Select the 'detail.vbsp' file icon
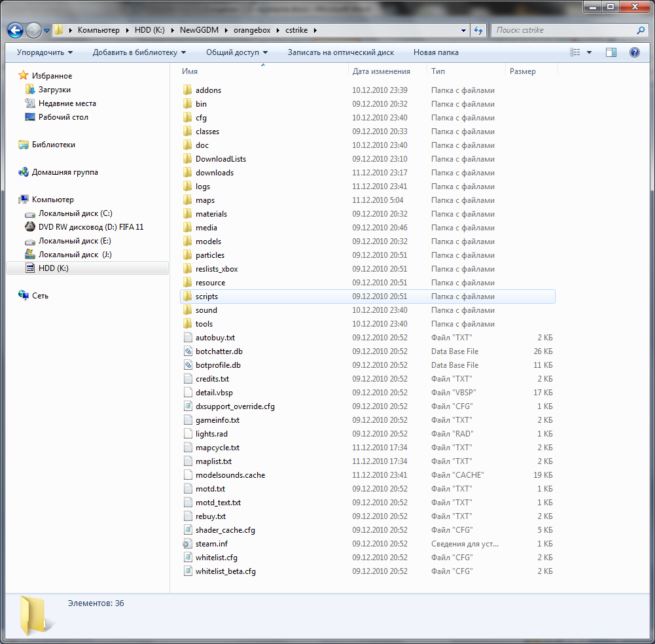 click(188, 393)
